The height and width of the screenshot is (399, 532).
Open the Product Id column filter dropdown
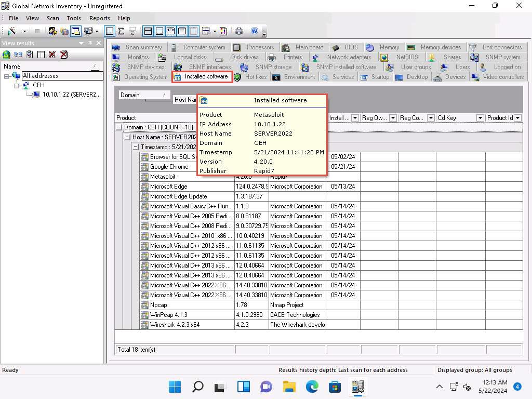click(517, 118)
